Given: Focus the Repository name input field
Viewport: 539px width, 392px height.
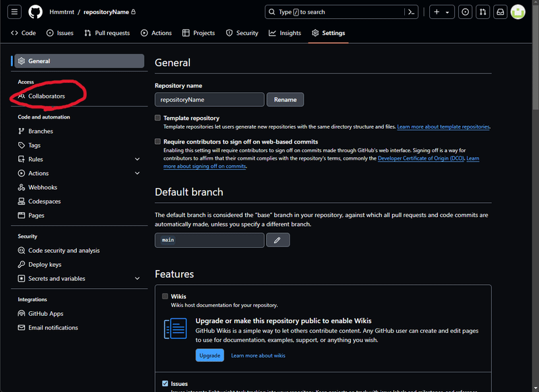Looking at the screenshot, I should (210, 100).
